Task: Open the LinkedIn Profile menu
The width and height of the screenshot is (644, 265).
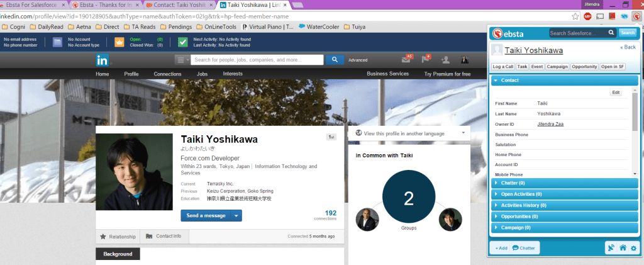Action: point(131,74)
